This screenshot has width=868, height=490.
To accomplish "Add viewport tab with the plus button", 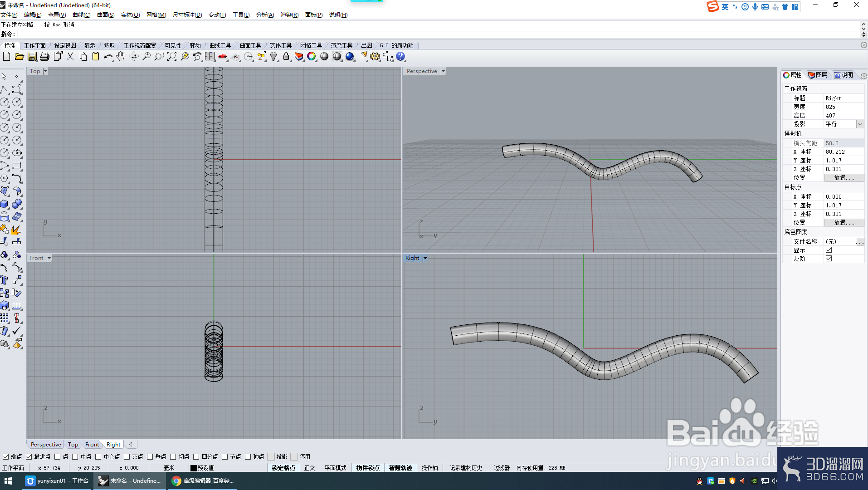I will pos(131,445).
